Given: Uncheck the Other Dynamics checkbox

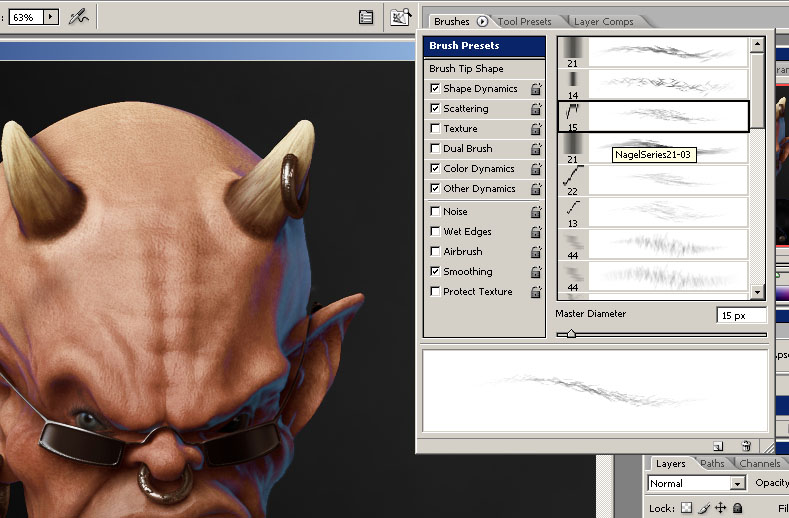Looking at the screenshot, I should tap(435, 188).
